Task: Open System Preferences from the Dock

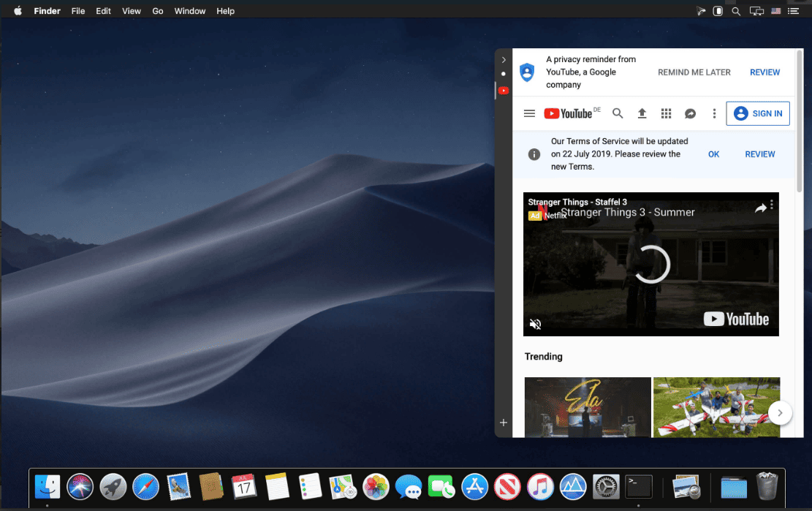Action: [606, 487]
